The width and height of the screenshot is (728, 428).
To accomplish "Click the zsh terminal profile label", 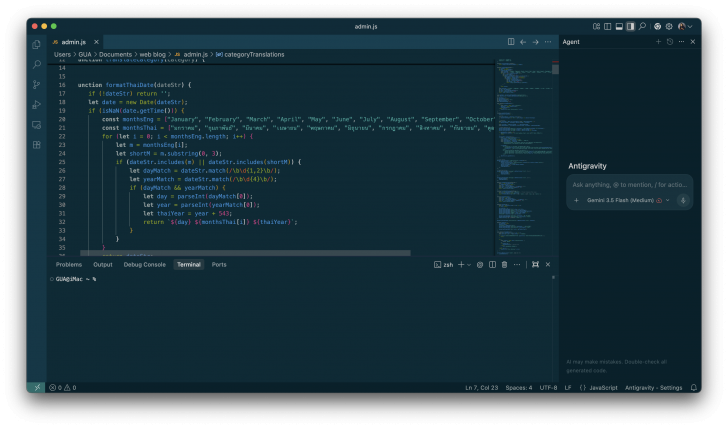I will (x=443, y=265).
